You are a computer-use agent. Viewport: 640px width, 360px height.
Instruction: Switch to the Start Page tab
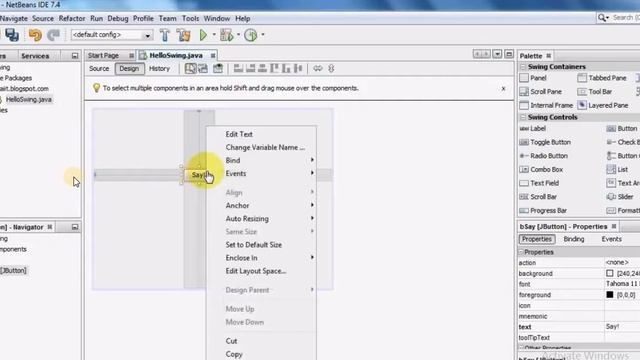tap(103, 56)
